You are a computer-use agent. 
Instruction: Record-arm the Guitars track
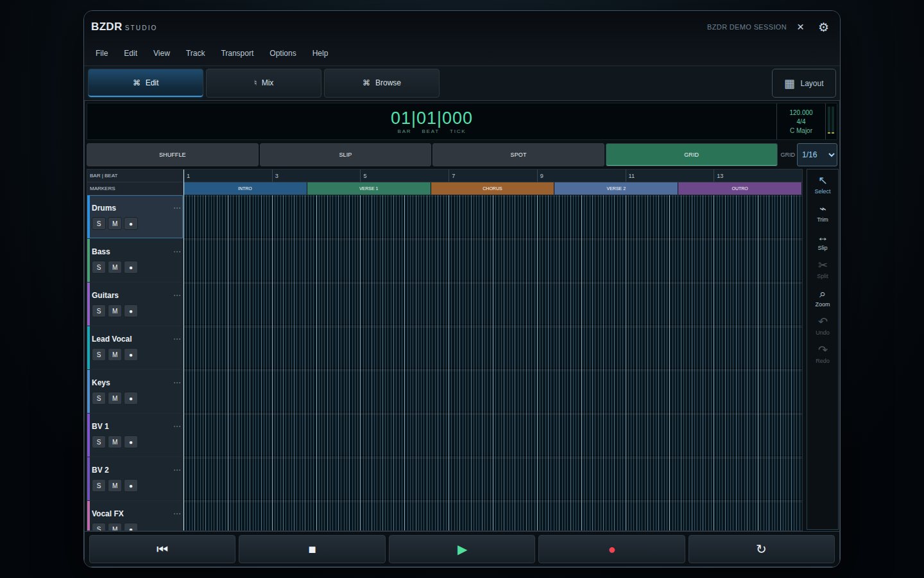(x=131, y=311)
